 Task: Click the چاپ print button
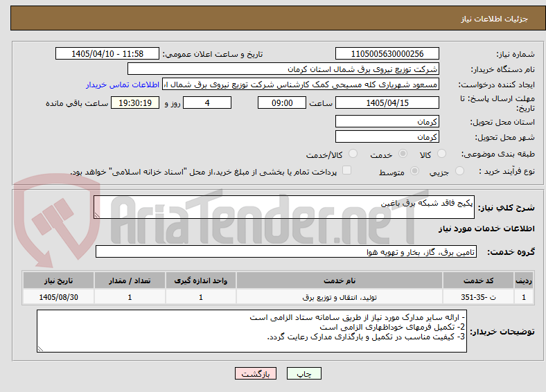click(x=304, y=373)
